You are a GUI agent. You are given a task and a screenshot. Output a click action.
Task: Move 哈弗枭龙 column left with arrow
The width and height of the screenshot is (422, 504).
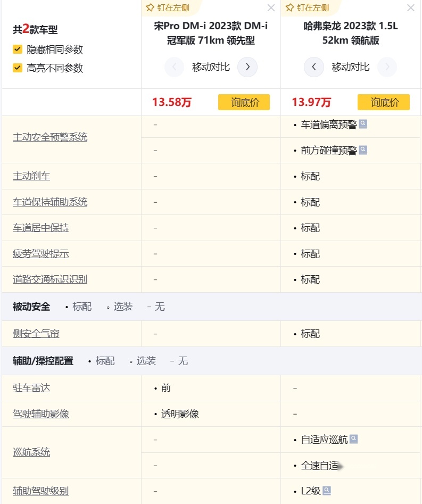pyautogui.click(x=313, y=67)
